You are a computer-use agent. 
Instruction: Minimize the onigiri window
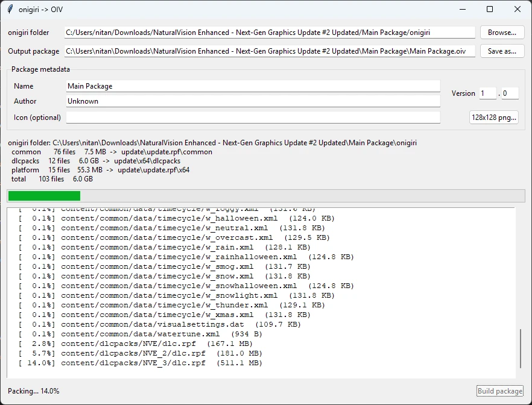pyautogui.click(x=463, y=9)
